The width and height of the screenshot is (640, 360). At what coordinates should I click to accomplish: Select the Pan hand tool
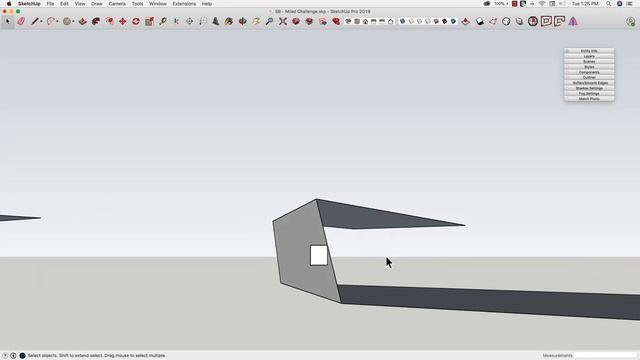[256, 21]
